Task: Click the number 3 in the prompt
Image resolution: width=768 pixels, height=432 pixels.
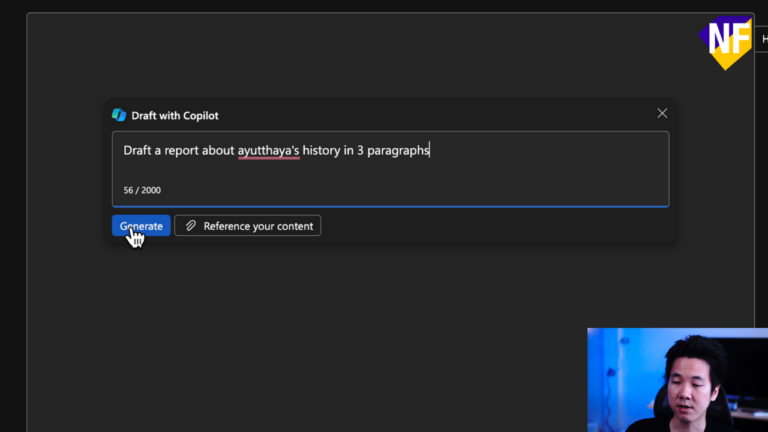Action: (x=360, y=150)
